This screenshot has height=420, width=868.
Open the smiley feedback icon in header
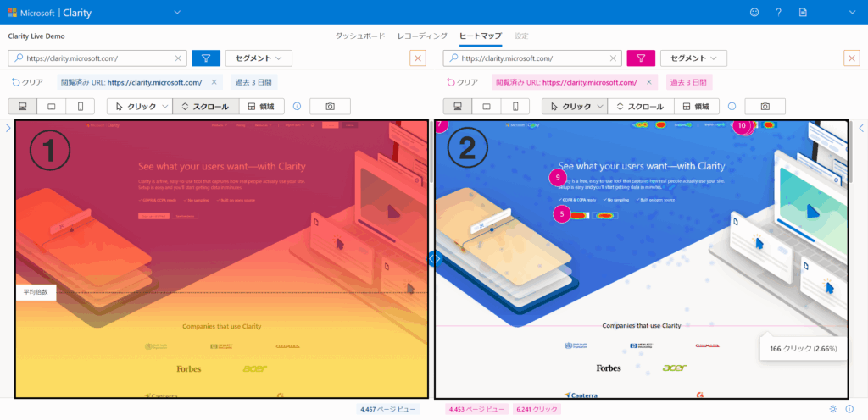(754, 12)
